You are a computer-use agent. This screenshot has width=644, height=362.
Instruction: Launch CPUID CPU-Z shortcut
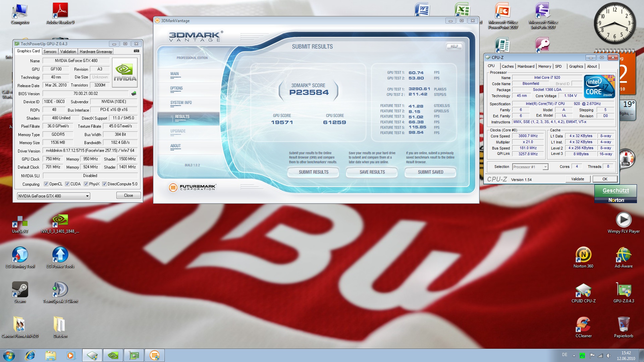583,292
